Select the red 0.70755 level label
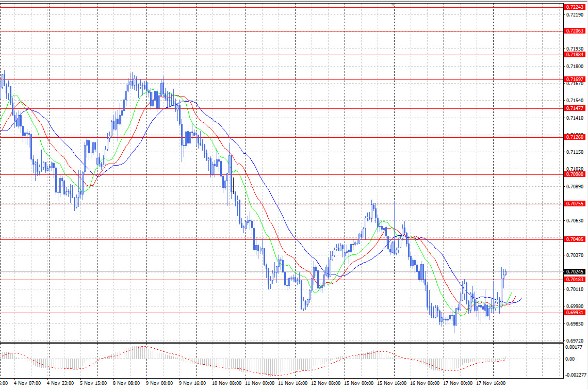This screenshot has width=588, height=389. click(575, 204)
